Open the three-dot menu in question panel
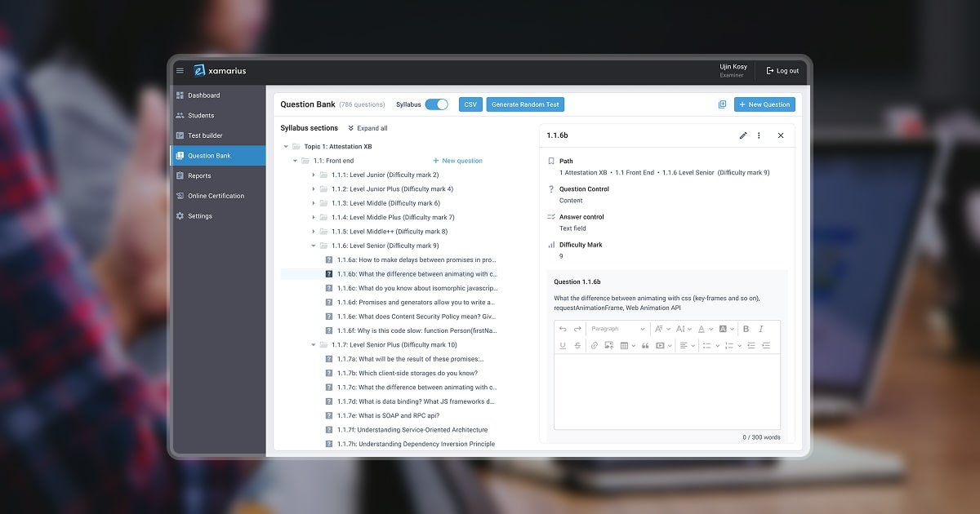 click(x=759, y=135)
